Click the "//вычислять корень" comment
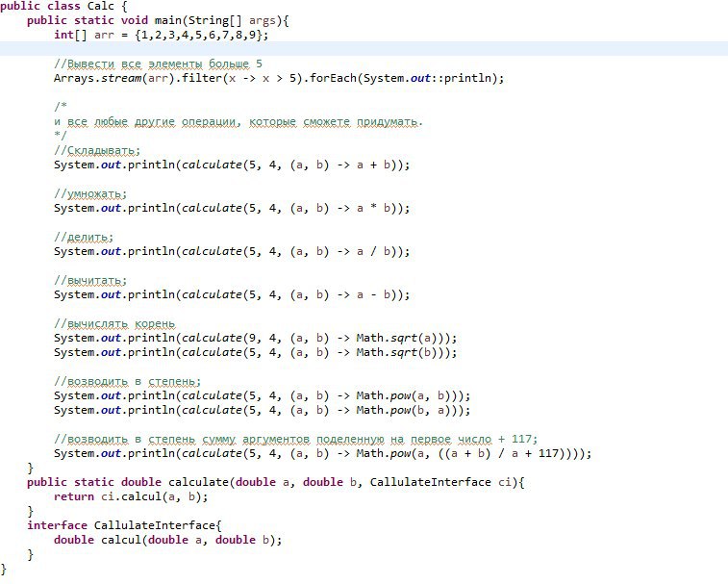The image size is (728, 584). click(114, 323)
